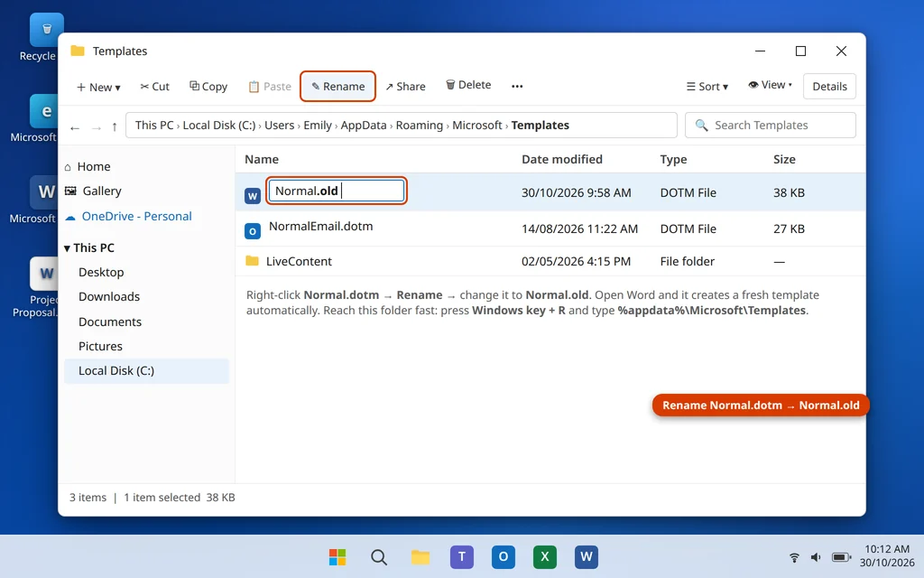Click the Paste toolbar button
This screenshot has width=924, height=578.
pyautogui.click(x=269, y=86)
